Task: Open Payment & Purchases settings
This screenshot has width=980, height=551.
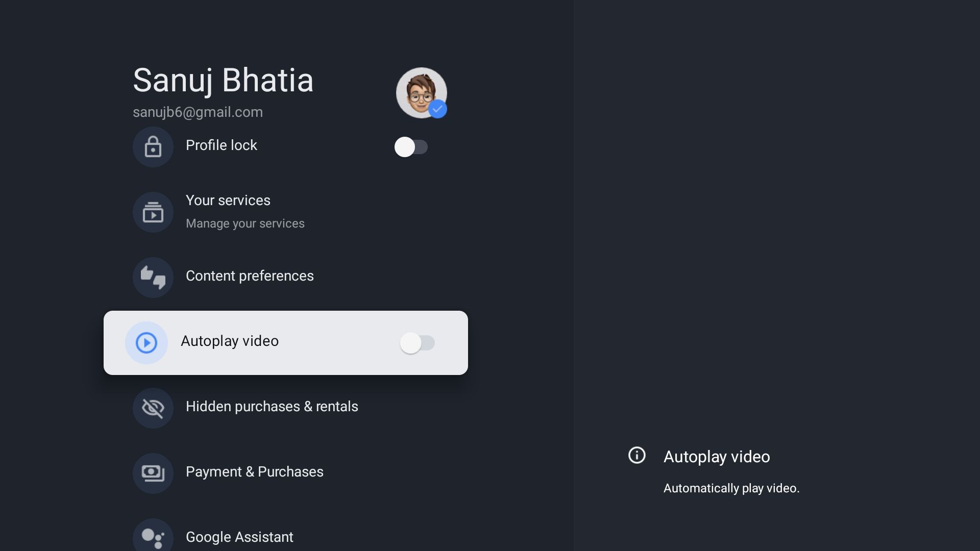Action: click(x=254, y=472)
